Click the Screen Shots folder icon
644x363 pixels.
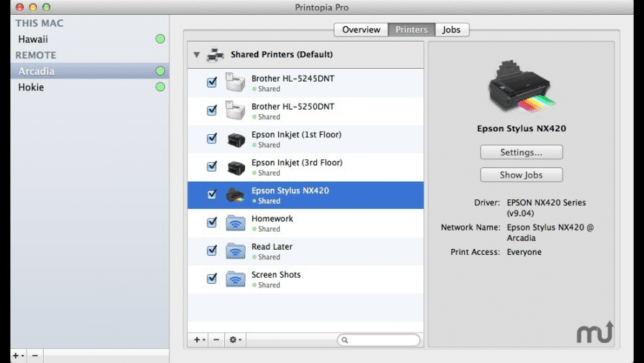(235, 279)
